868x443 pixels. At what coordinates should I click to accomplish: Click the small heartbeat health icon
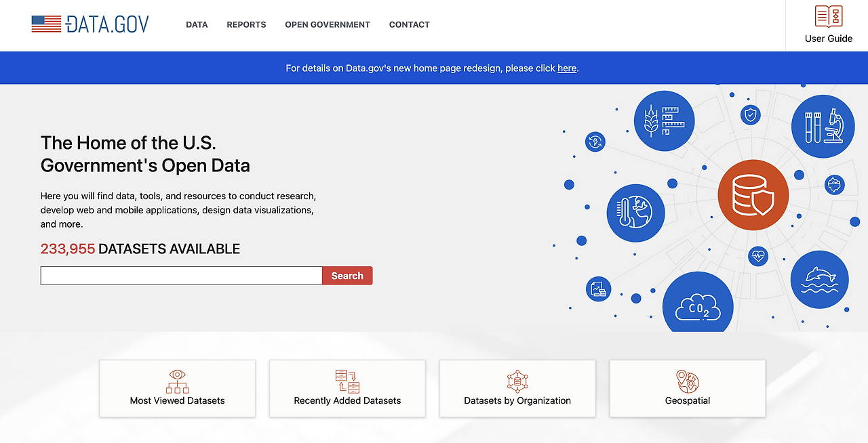pyautogui.click(x=758, y=256)
